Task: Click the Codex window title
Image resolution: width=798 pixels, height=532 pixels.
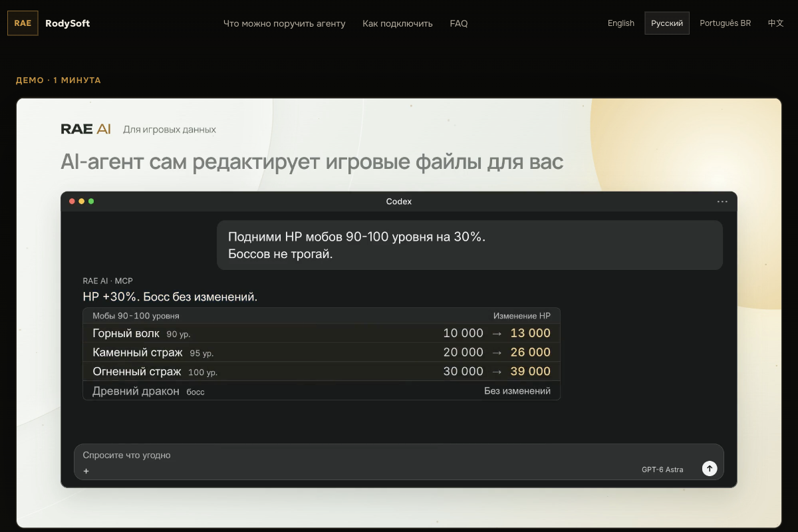Action: point(399,201)
